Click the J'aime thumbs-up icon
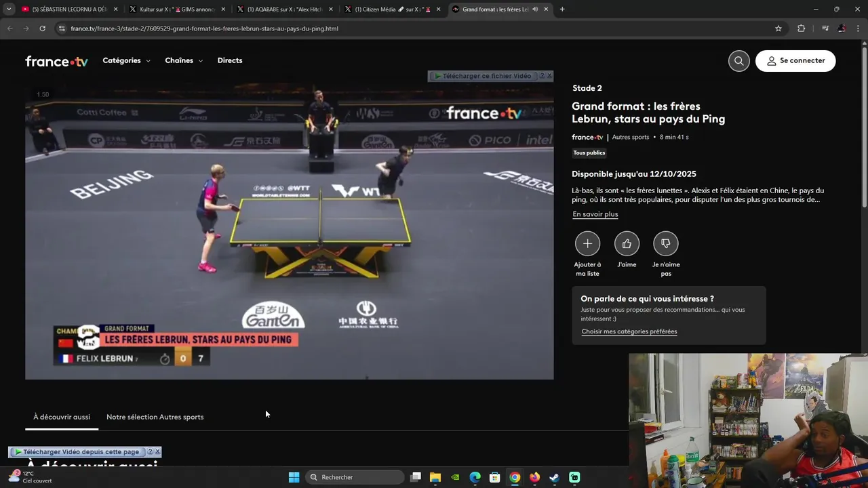868x488 pixels. tap(627, 243)
